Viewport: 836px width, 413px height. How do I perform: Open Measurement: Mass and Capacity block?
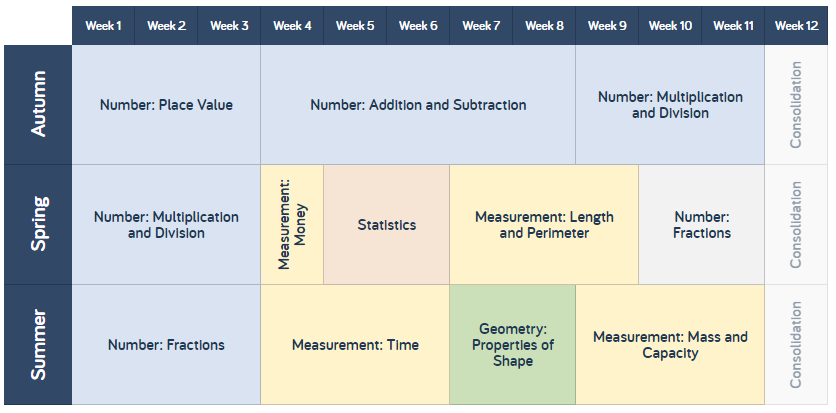tap(670, 345)
